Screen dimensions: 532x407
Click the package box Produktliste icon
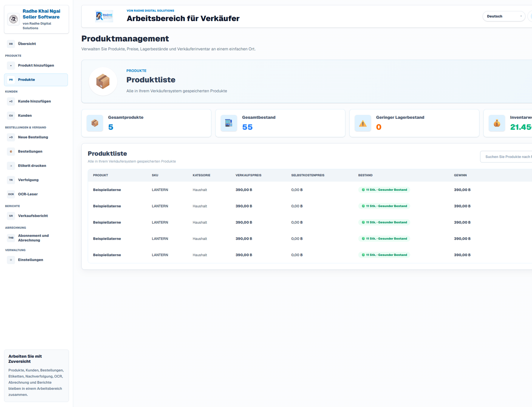[x=103, y=82]
